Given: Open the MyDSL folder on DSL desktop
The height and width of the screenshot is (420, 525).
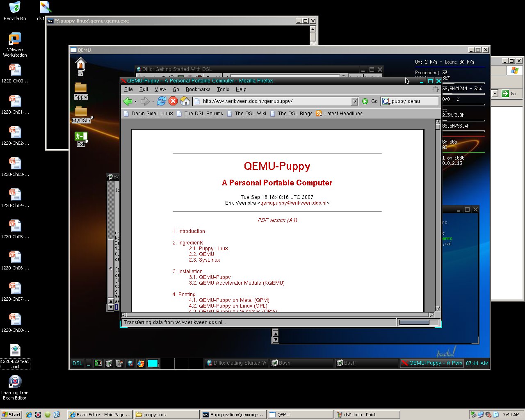Looking at the screenshot, I should pyautogui.click(x=81, y=115).
